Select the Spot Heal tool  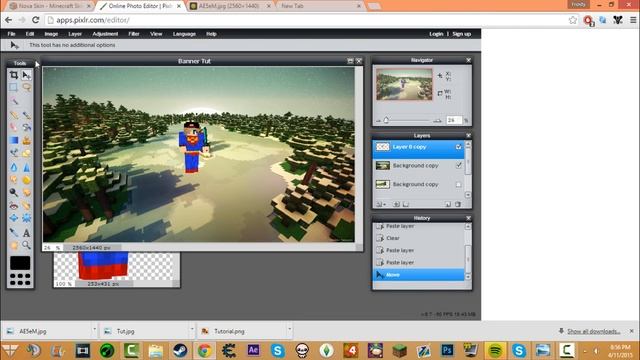pyautogui.click(x=27, y=205)
